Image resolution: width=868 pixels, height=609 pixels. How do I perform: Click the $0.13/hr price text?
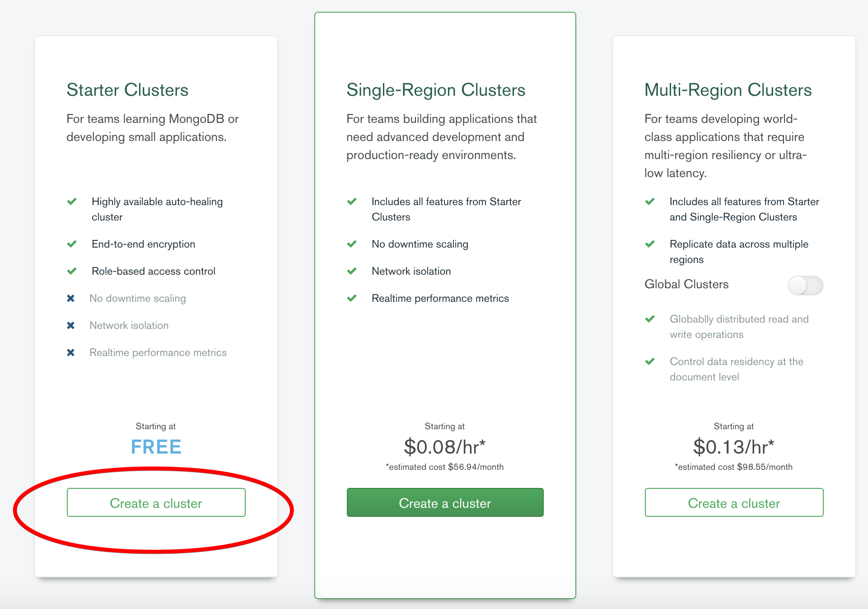coord(733,447)
